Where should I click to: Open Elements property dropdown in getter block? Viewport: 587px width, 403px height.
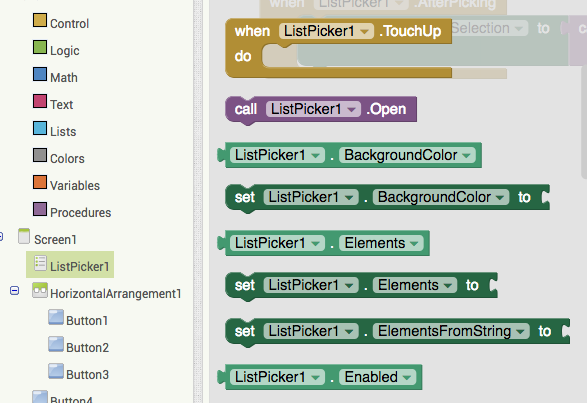click(381, 243)
